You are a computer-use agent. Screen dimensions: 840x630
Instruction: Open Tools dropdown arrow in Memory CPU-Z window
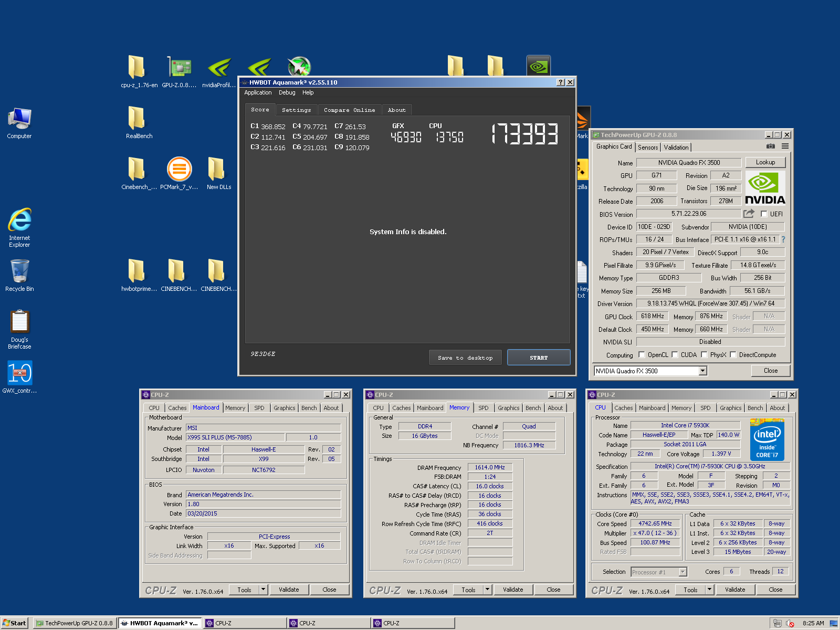(x=488, y=590)
